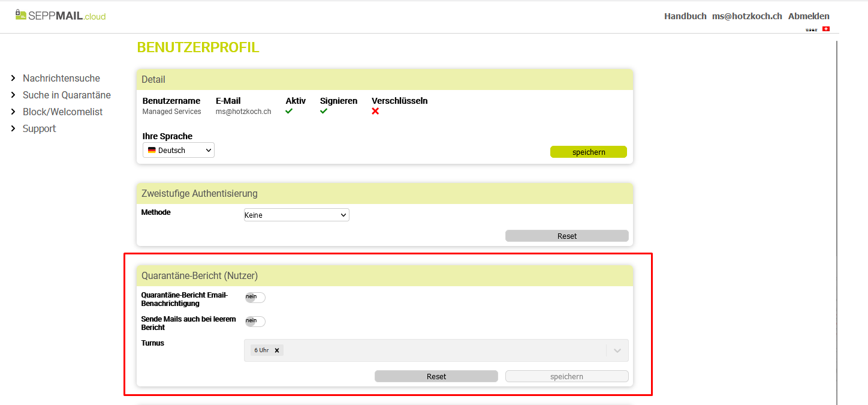
Task: Click the SEPPmail.cloud logo
Action: click(x=61, y=16)
